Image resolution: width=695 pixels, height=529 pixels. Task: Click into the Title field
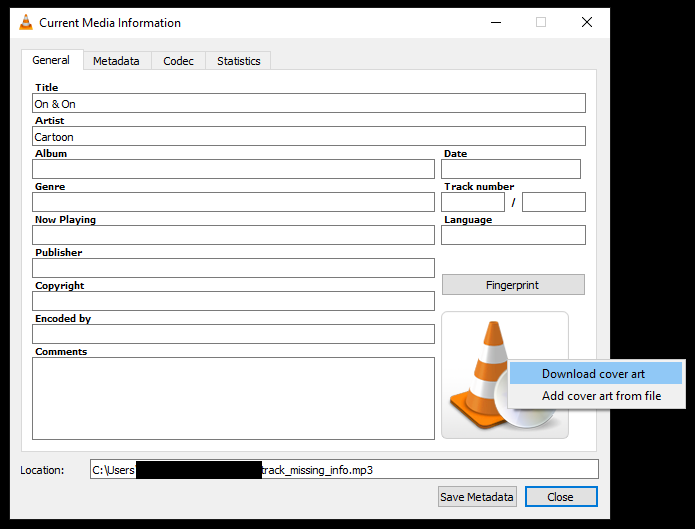(x=308, y=104)
